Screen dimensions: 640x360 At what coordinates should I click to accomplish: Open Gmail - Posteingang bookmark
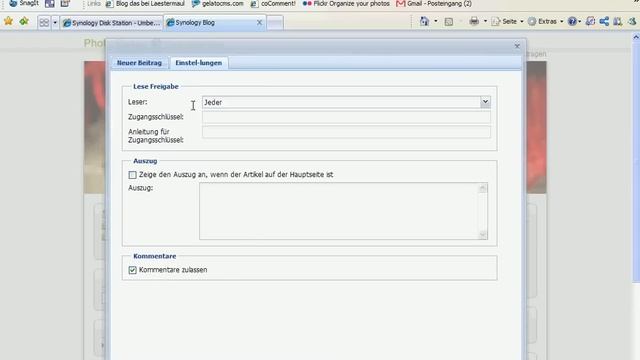tap(434, 4)
